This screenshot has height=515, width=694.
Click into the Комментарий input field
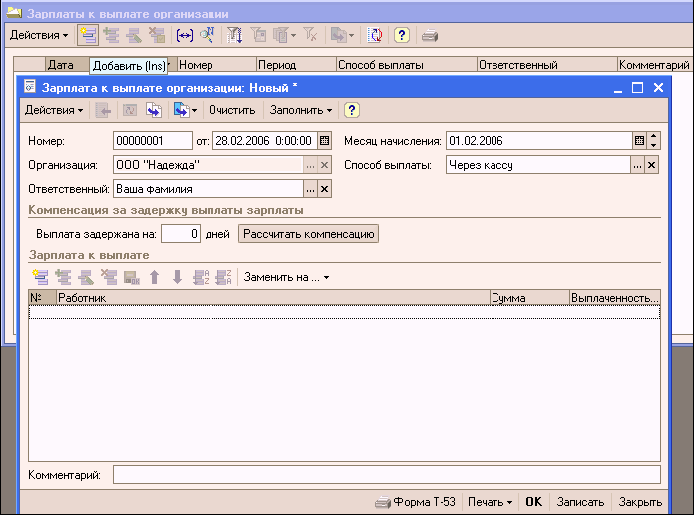tap(386, 474)
